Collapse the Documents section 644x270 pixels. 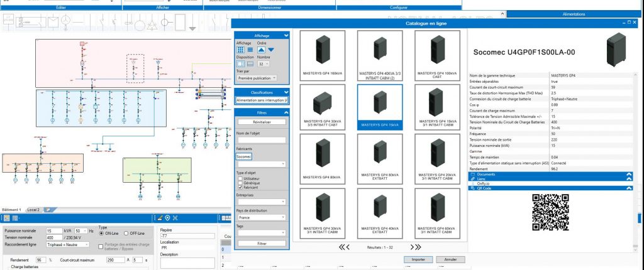tap(628, 175)
